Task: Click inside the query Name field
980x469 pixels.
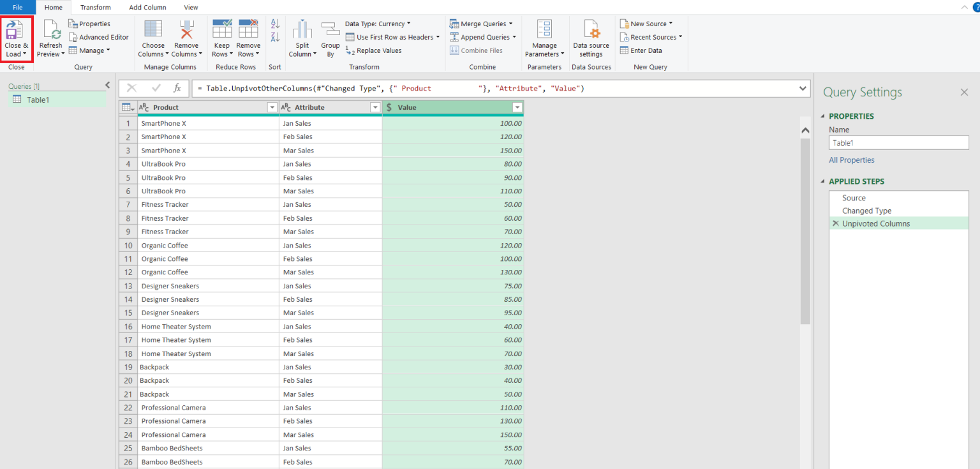Action: 898,142
